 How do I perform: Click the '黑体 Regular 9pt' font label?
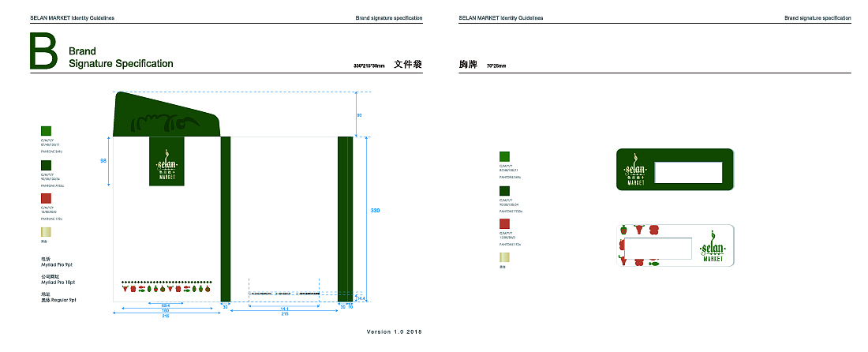pos(58,300)
